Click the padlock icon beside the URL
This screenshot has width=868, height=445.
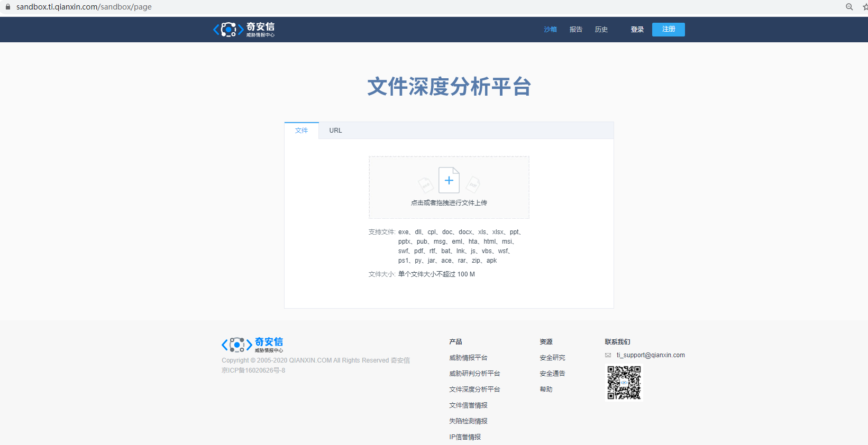[8, 7]
